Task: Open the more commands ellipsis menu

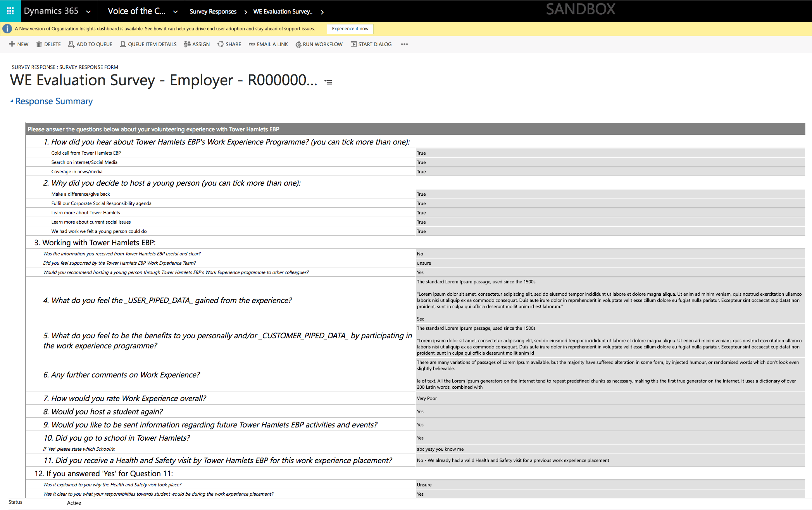Action: tap(404, 44)
